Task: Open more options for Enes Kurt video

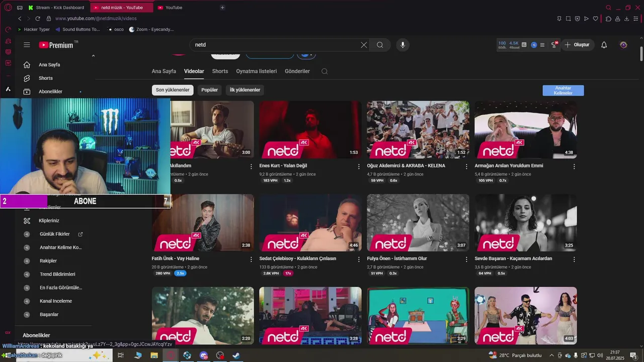Action: (x=359, y=166)
